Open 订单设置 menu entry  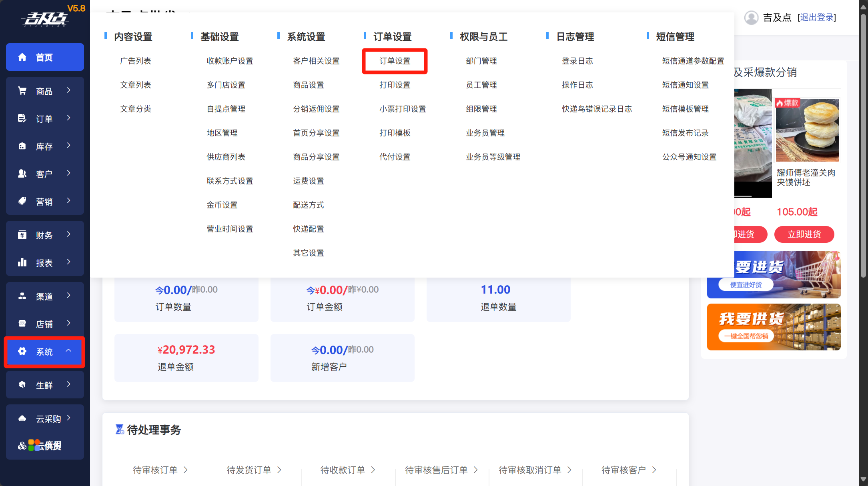(395, 61)
